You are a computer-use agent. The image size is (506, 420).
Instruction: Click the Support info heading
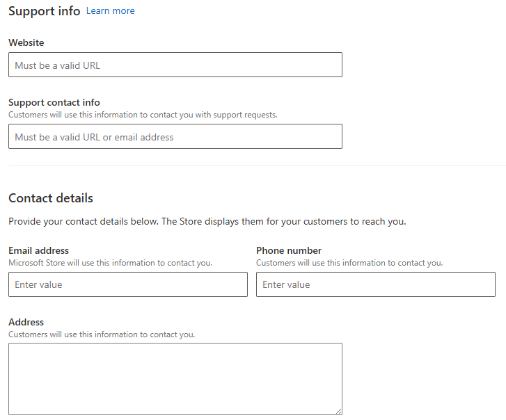click(x=45, y=11)
